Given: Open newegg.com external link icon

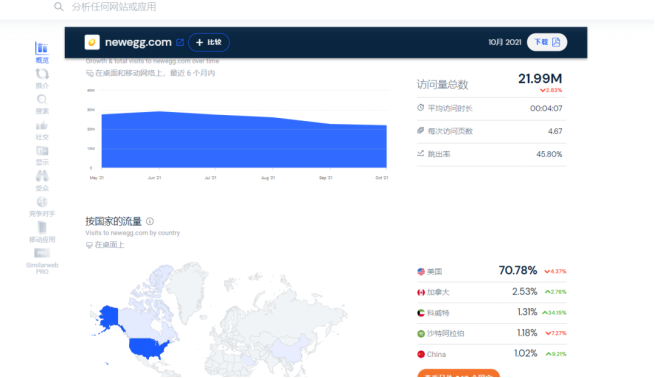Looking at the screenshot, I should pyautogui.click(x=180, y=42).
